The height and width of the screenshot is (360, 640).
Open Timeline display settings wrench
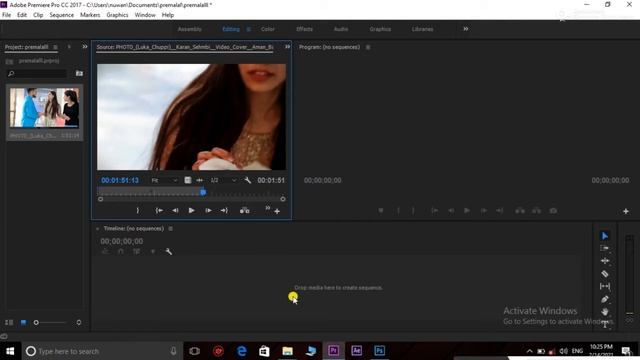(169, 252)
